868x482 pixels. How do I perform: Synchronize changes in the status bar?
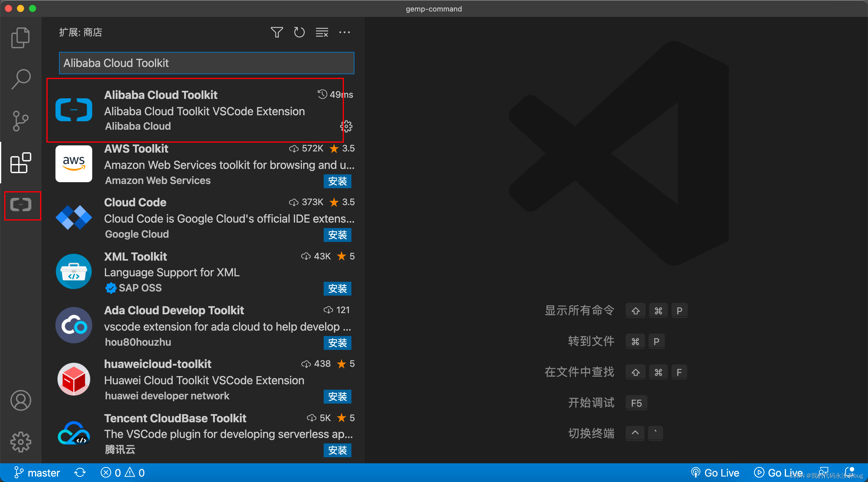(80, 473)
